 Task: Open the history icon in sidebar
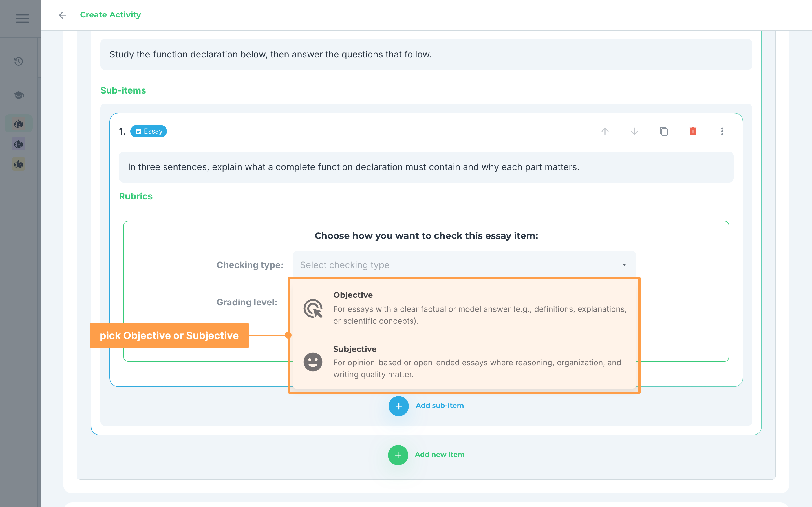(19, 61)
